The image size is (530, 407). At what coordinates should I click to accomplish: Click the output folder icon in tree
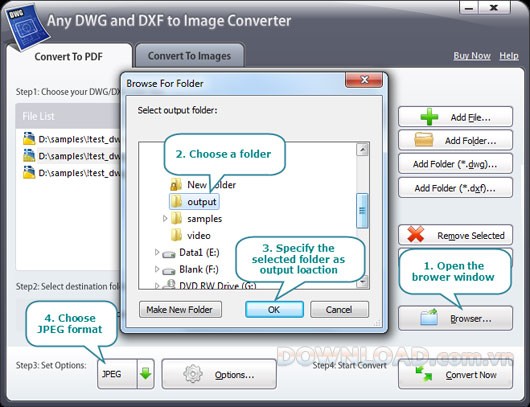point(176,201)
